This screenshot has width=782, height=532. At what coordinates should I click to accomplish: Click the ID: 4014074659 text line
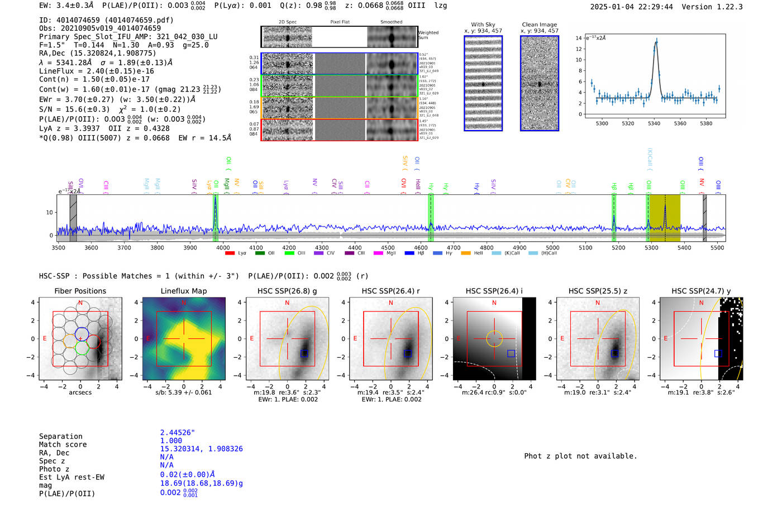point(106,20)
